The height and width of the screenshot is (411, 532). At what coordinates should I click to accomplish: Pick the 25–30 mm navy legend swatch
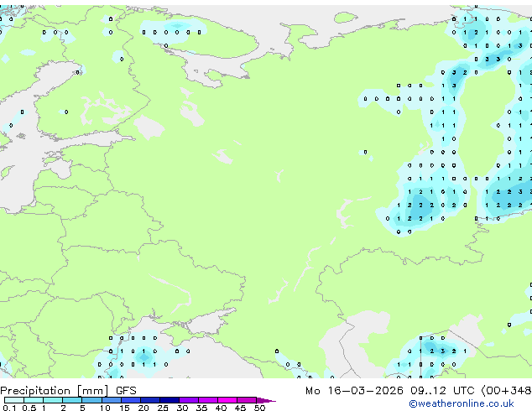pos(169,400)
